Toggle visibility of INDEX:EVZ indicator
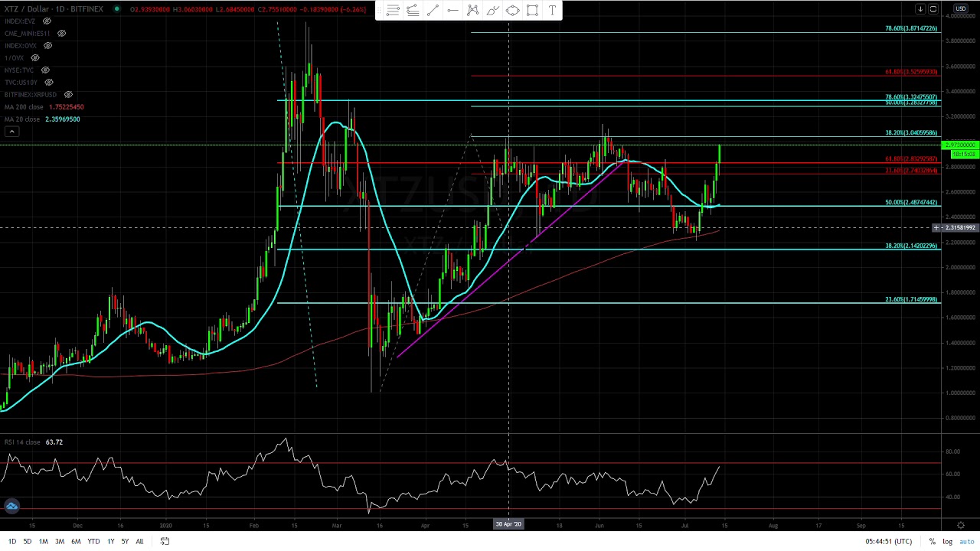Screen dimensions: 980x551 (x=47, y=21)
